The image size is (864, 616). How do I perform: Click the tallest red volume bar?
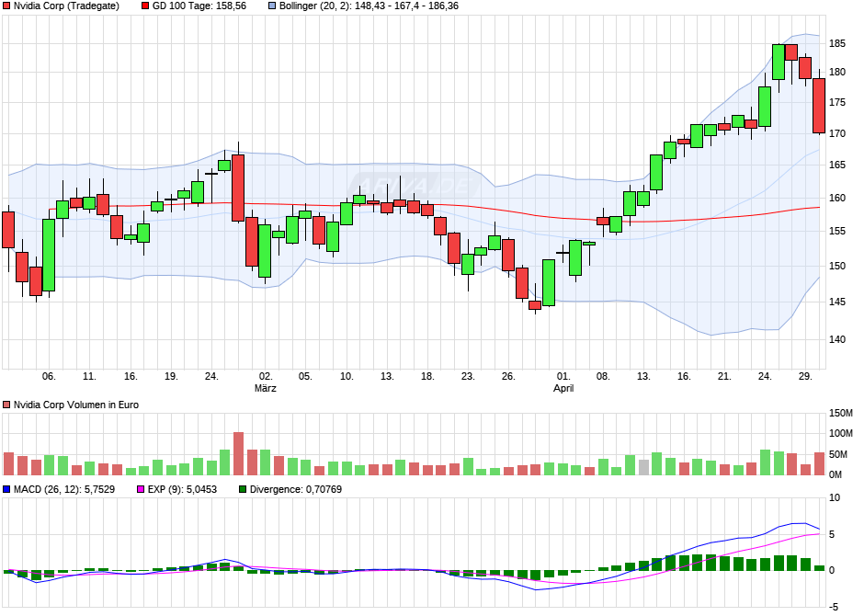click(239, 453)
